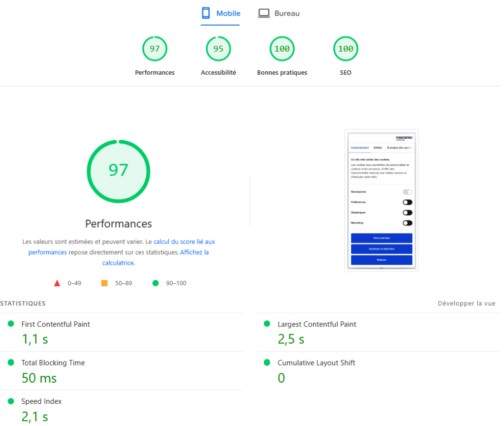This screenshot has width=504, height=426.
Task: Click the red triangle 0–49 legend icon
Action: [x=57, y=283]
